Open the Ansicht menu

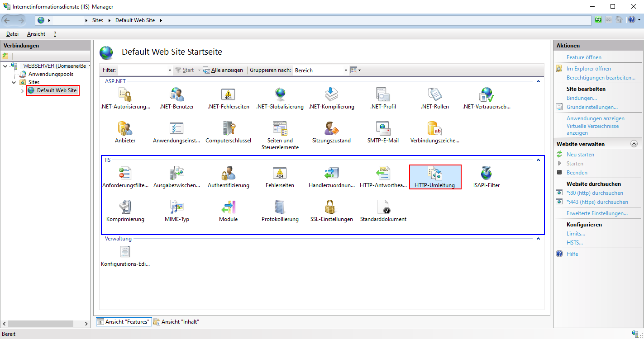36,34
